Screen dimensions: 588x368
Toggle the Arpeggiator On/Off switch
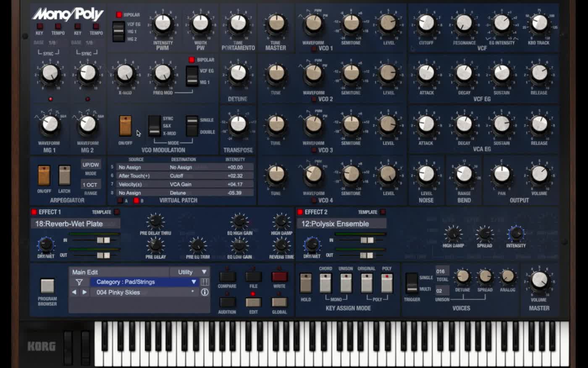(44, 175)
